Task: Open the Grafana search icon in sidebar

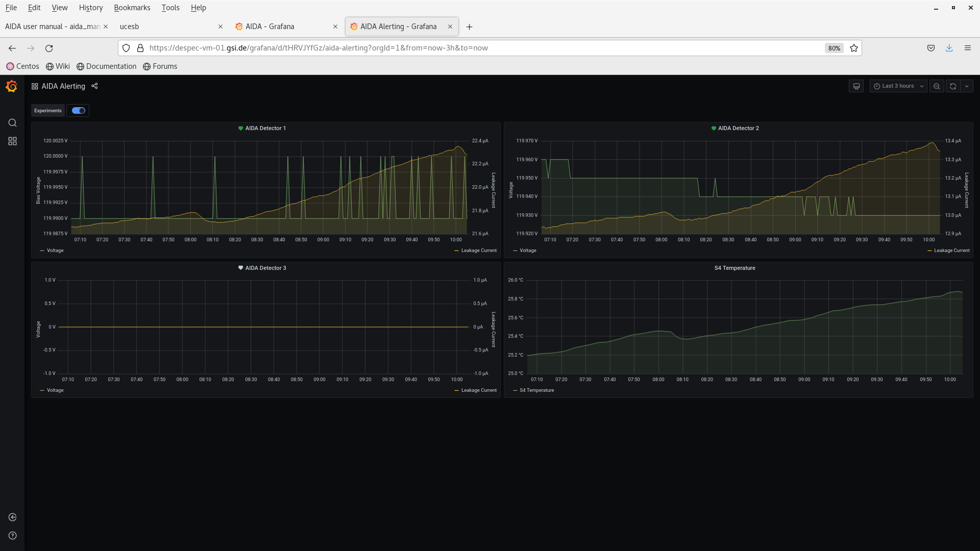Action: pyautogui.click(x=12, y=123)
